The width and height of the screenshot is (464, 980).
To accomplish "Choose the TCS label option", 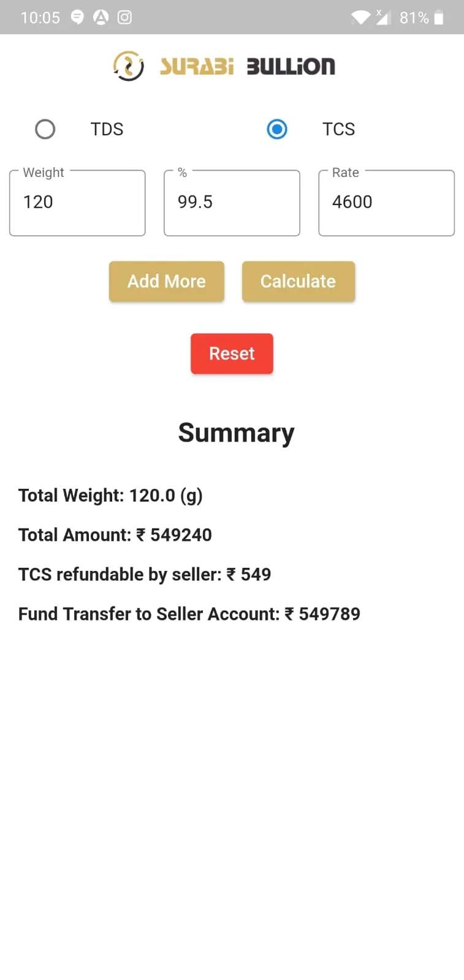I will coord(338,129).
